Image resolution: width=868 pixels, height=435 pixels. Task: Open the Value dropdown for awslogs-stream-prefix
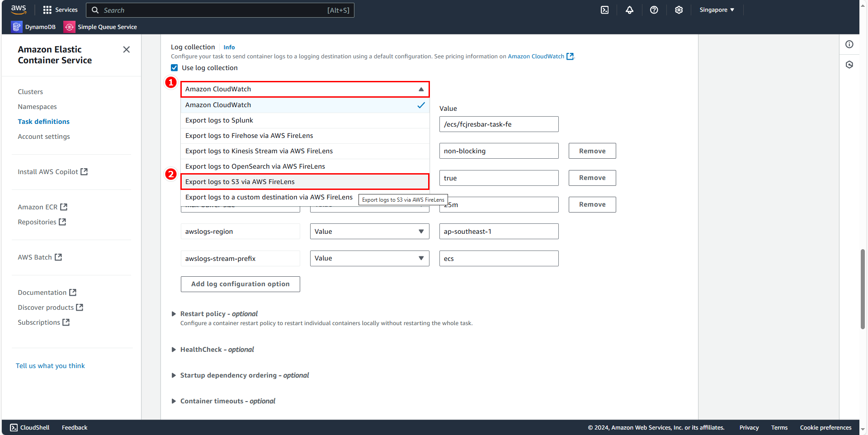370,258
